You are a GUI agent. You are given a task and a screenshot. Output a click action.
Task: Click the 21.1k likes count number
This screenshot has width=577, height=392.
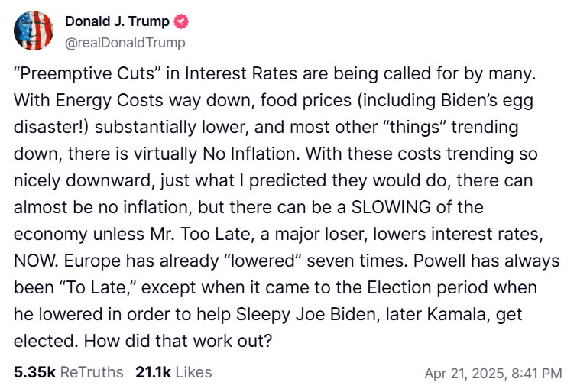click(152, 372)
